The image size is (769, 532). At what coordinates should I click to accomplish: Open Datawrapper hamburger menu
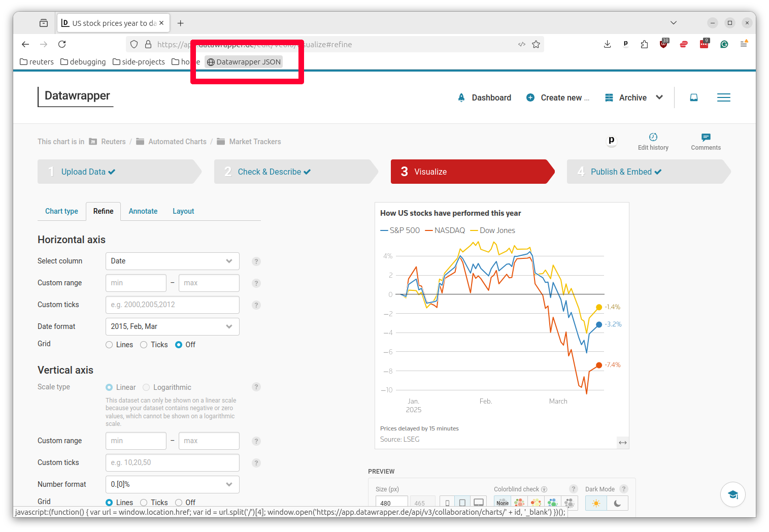pos(724,97)
